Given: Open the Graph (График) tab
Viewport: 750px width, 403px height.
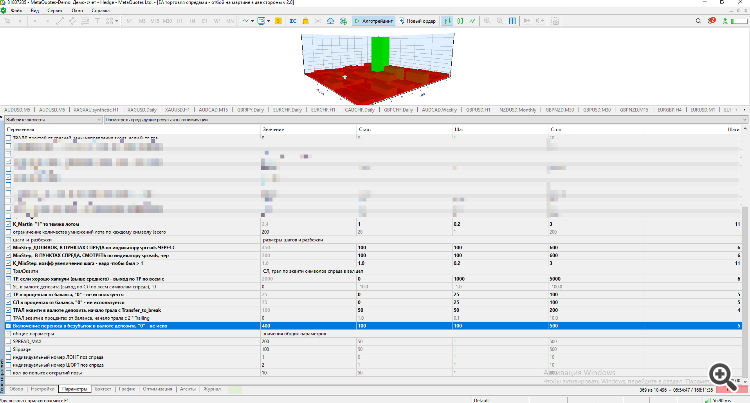Looking at the screenshot, I should (127, 390).
